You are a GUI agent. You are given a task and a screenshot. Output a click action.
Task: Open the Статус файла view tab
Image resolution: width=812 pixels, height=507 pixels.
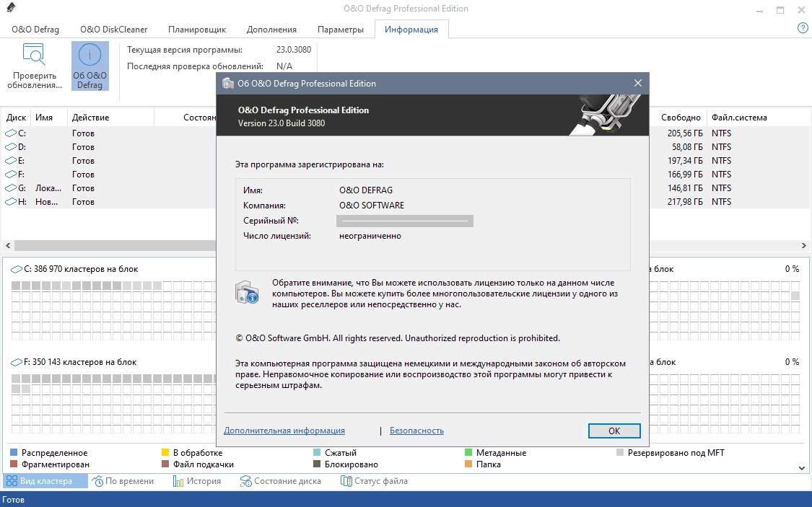coord(374,481)
